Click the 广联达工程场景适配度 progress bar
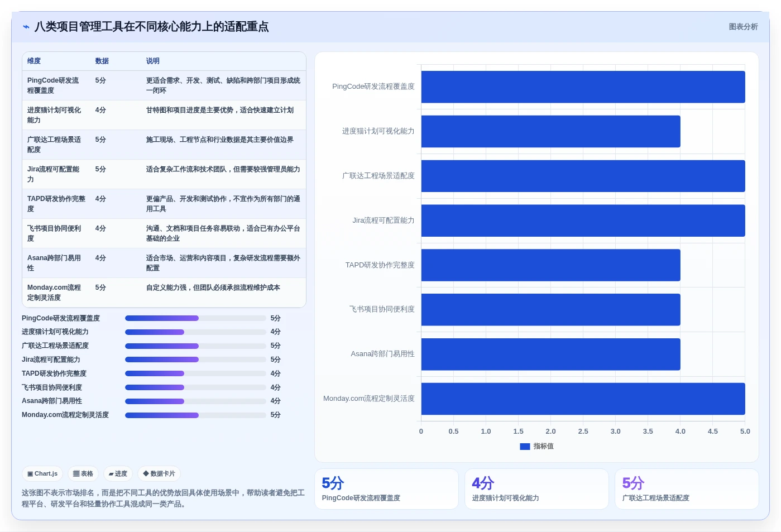Screen dimensions: 781x532 click(195, 346)
